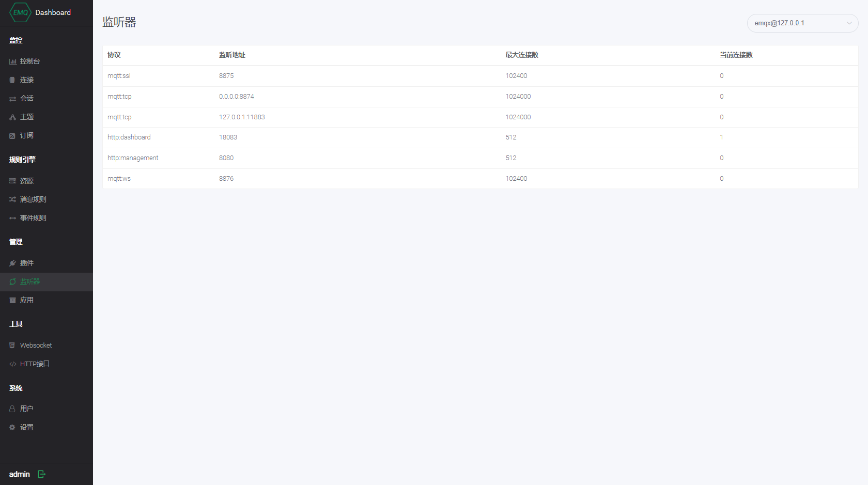The height and width of the screenshot is (485, 868).
Task: Select the 连接 connections icon
Action: (27, 80)
